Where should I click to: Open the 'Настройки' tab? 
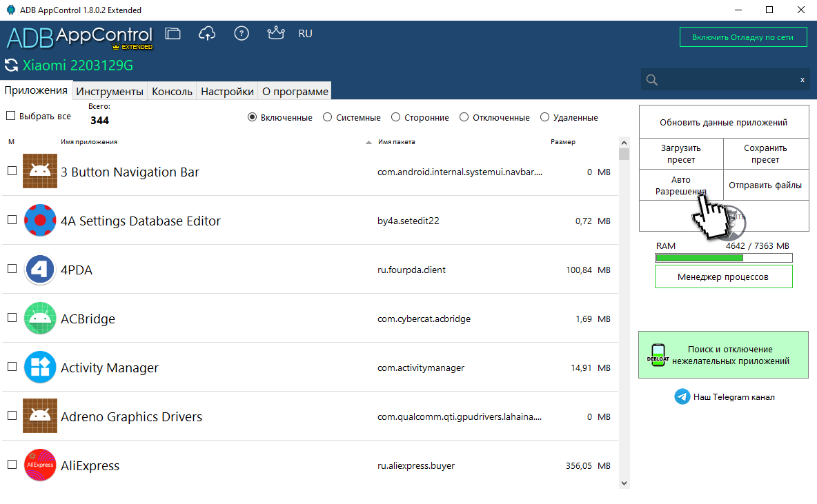(227, 91)
